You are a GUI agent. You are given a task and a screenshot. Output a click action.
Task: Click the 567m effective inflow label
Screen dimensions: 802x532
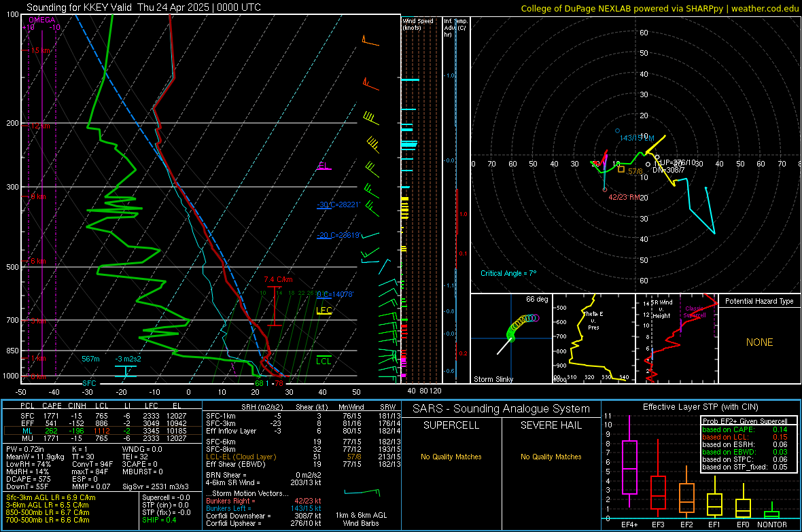click(90, 359)
